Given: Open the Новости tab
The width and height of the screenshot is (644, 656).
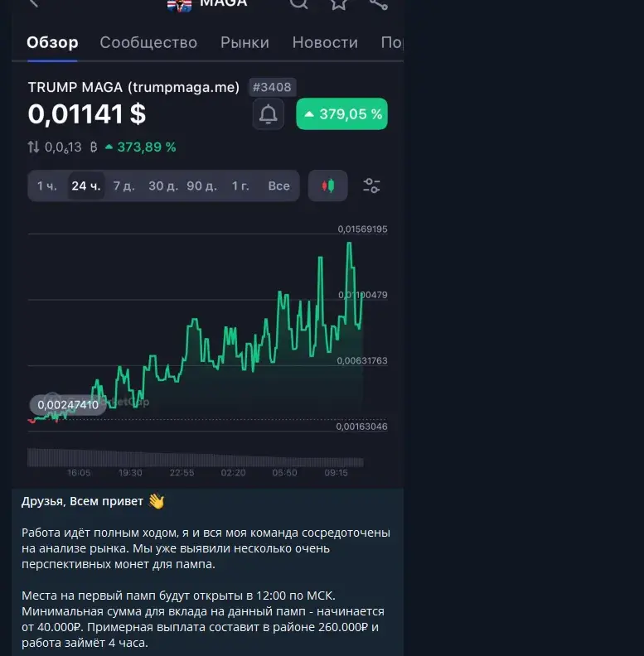Looking at the screenshot, I should (x=325, y=43).
